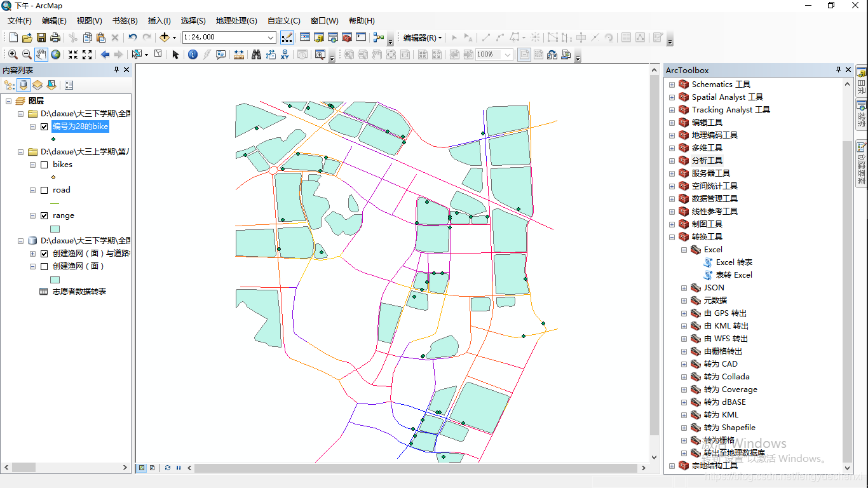868x488 pixels.
Task: Click the Add Data button
Action: tap(165, 37)
